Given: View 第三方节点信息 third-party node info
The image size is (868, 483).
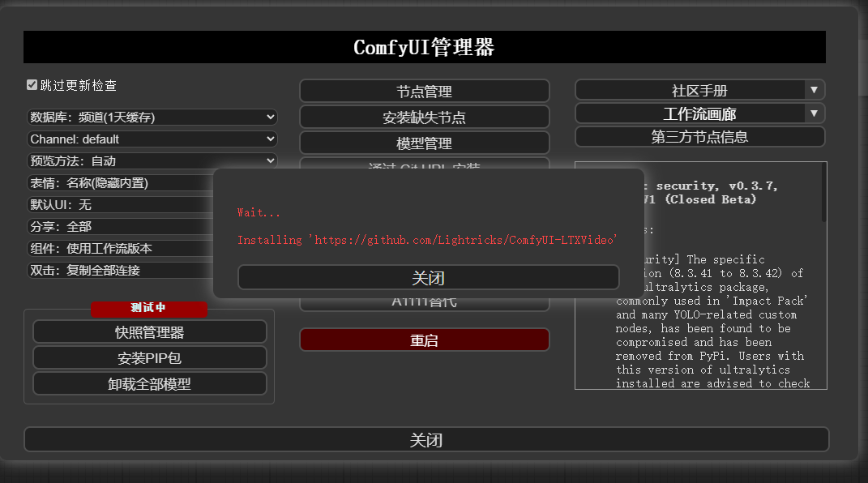Looking at the screenshot, I should [700, 136].
